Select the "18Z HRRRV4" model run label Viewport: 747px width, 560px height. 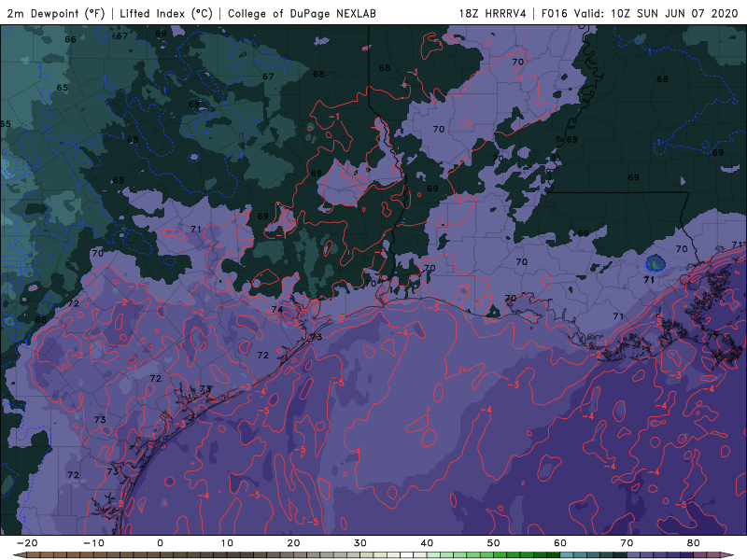click(x=492, y=13)
